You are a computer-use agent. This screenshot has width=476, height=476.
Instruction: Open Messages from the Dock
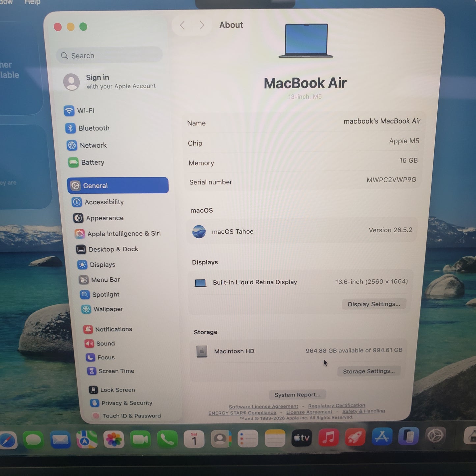34,440
